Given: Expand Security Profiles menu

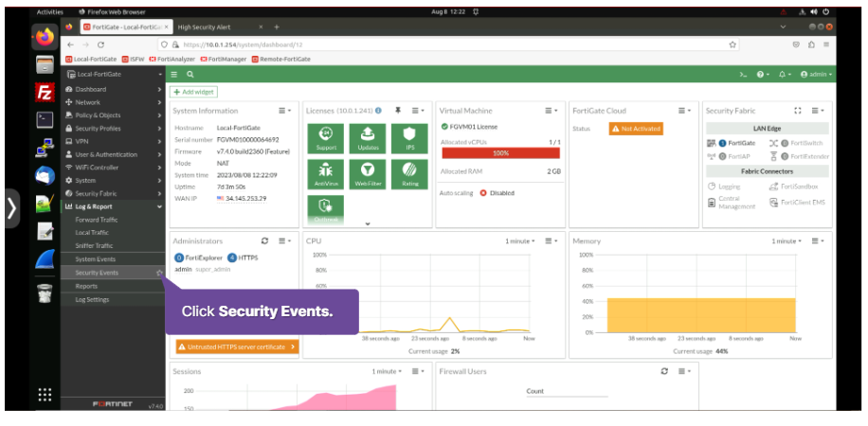Looking at the screenshot, I should [113, 129].
